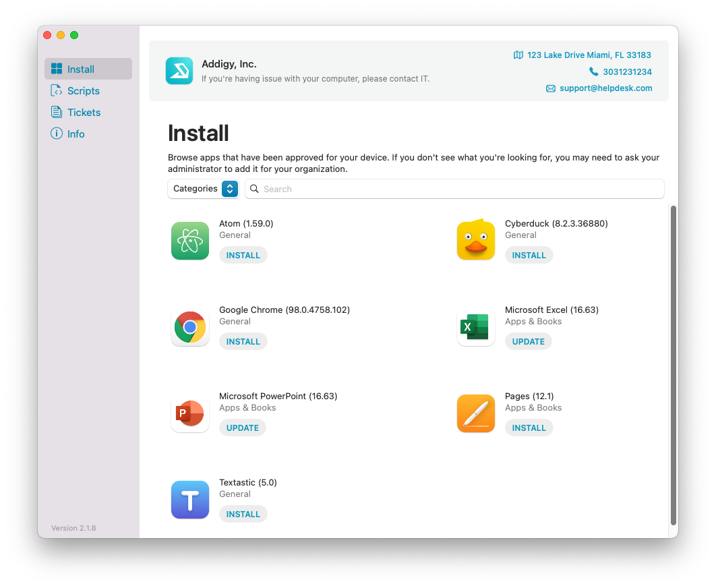
Task: Click the app list vertical scrollbar
Action: [x=673, y=365]
